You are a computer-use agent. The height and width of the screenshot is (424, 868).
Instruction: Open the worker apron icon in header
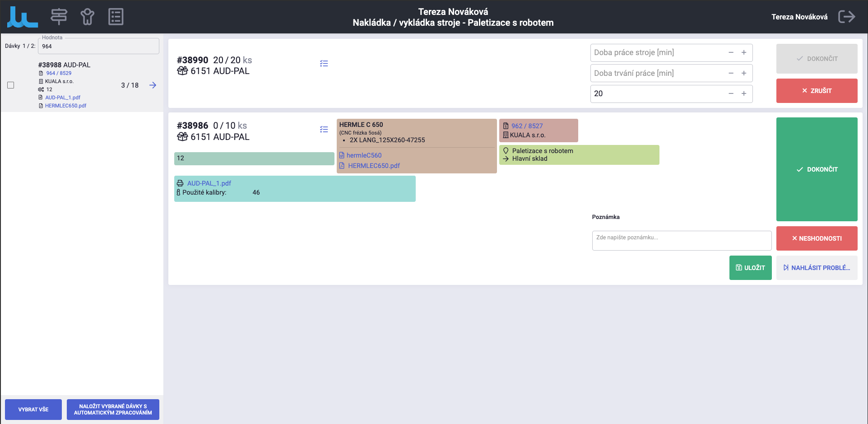pyautogui.click(x=87, y=17)
